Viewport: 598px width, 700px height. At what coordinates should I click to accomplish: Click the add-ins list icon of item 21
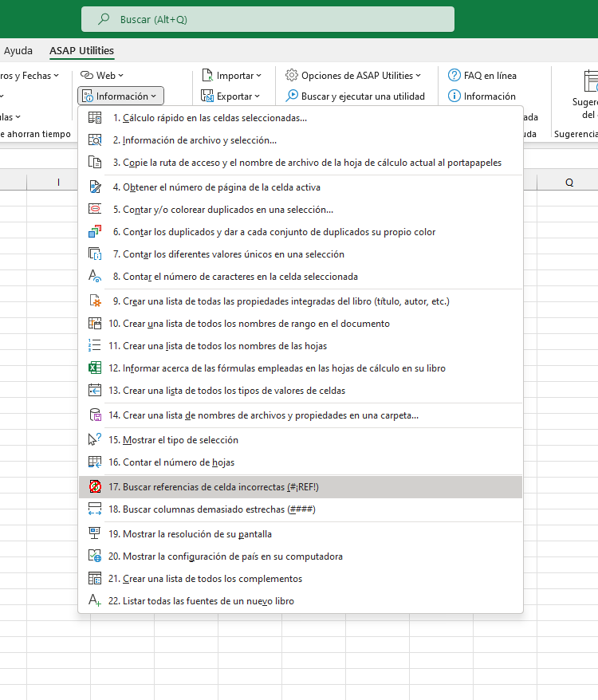95,579
